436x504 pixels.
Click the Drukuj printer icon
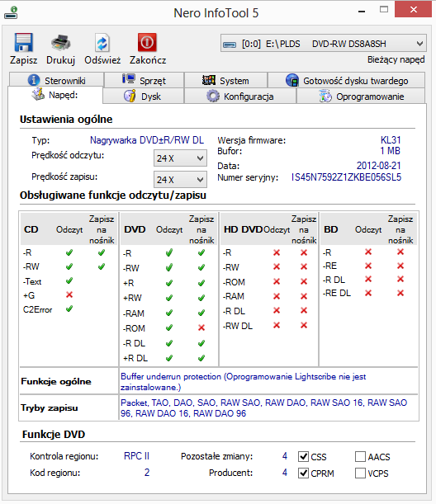point(60,42)
